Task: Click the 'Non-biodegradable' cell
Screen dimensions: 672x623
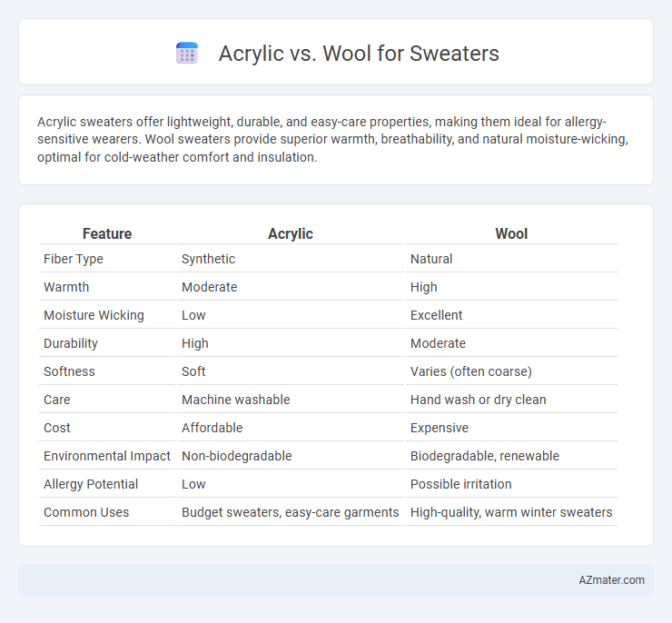Action: coord(237,456)
